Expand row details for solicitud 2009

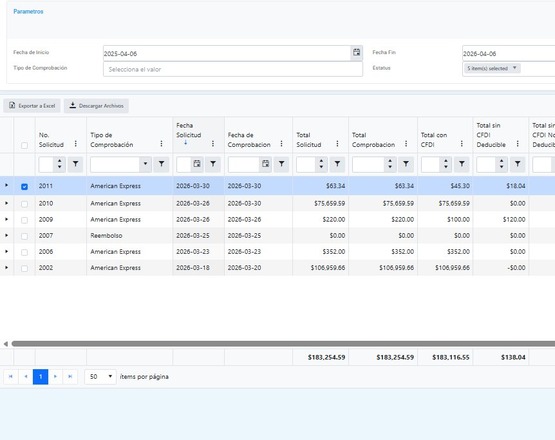(x=6, y=219)
